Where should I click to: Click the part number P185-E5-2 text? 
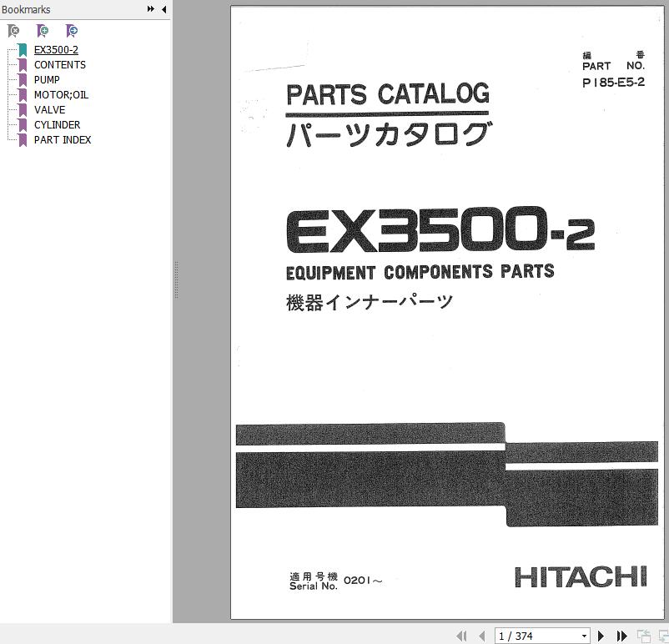click(x=613, y=83)
